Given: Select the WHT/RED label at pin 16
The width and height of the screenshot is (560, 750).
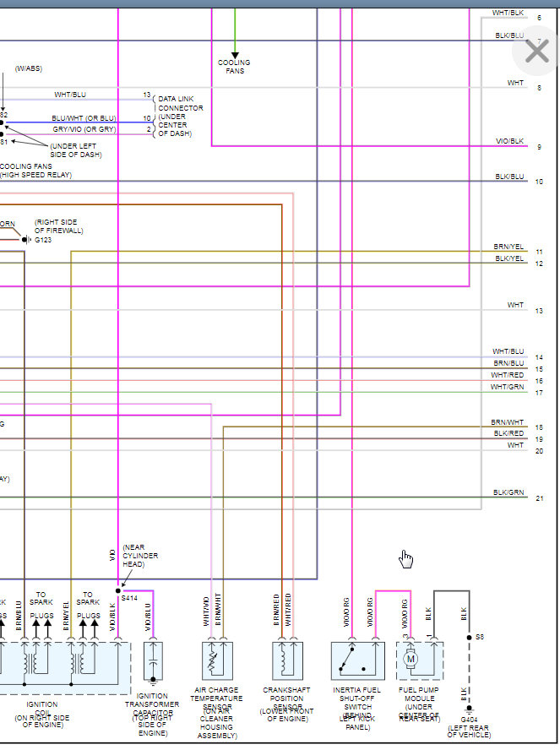Looking at the screenshot, I should (508, 375).
